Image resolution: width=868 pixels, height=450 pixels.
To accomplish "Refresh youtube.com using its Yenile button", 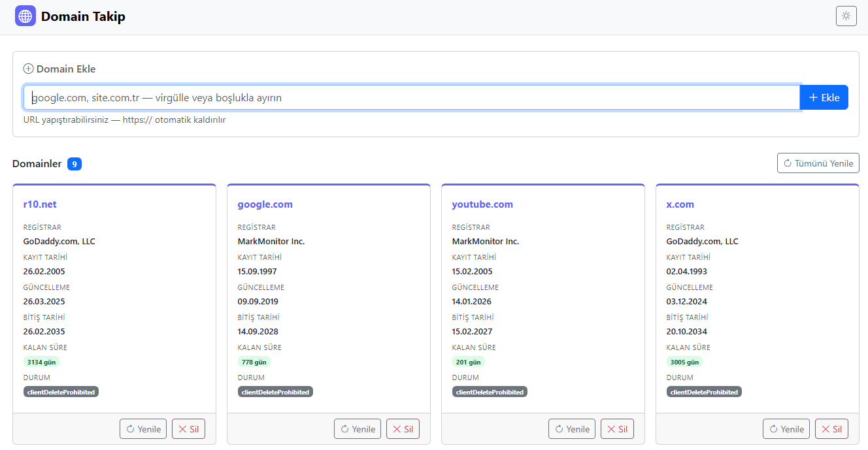I will (x=572, y=429).
